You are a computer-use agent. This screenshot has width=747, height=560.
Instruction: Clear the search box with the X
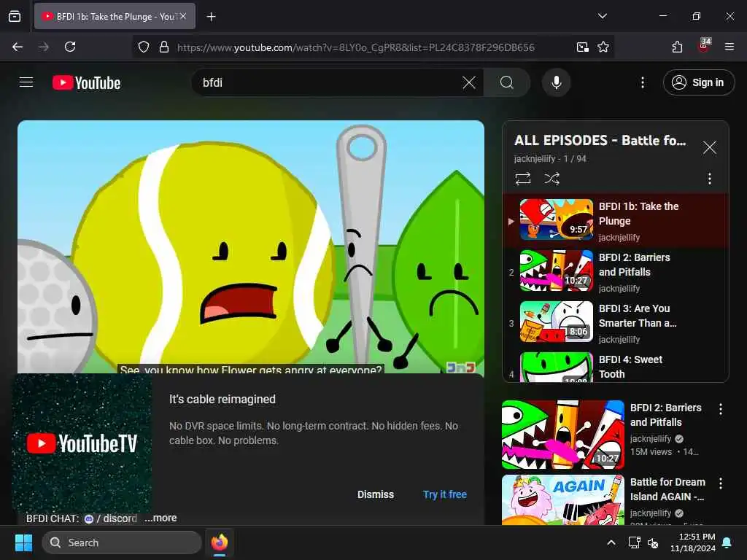(x=469, y=83)
